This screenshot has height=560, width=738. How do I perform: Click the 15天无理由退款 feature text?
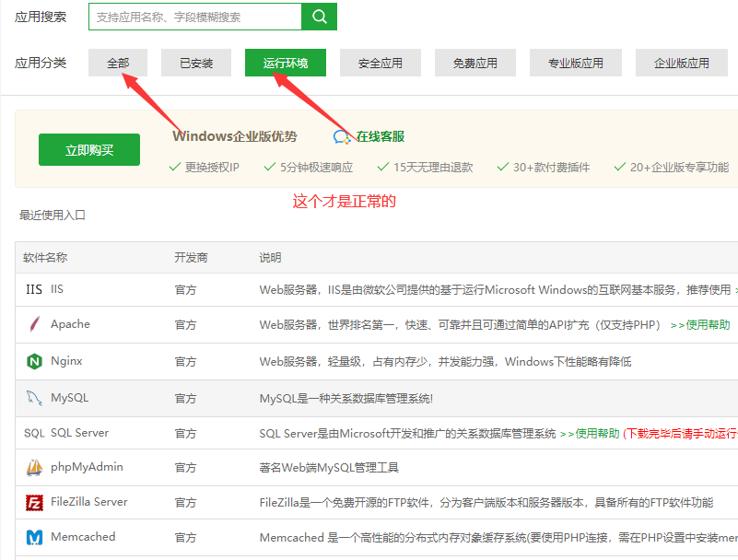433,167
